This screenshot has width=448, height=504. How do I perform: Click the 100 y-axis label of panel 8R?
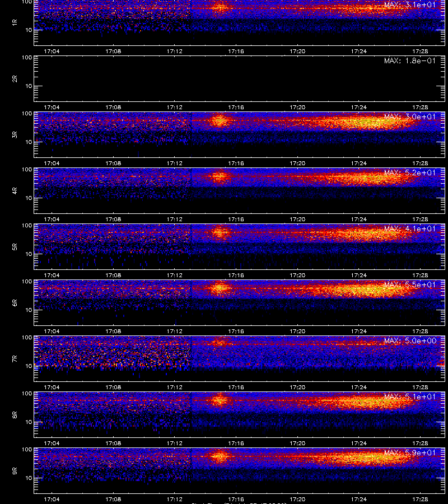[27, 394]
